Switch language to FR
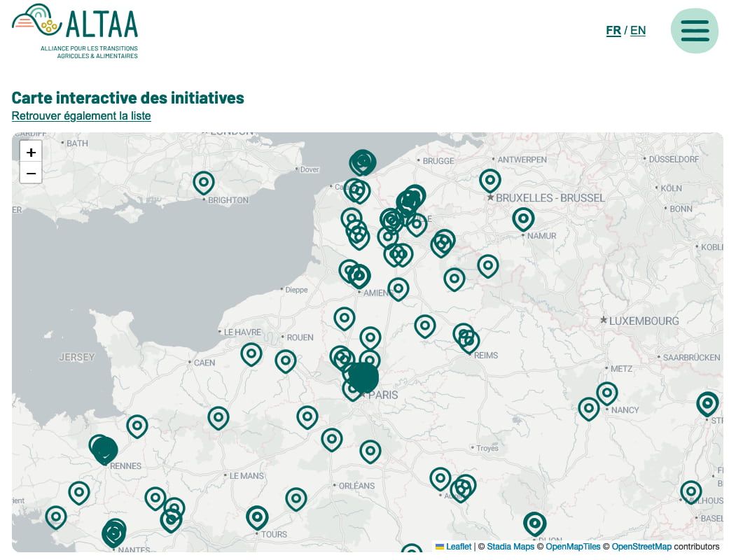 point(613,30)
